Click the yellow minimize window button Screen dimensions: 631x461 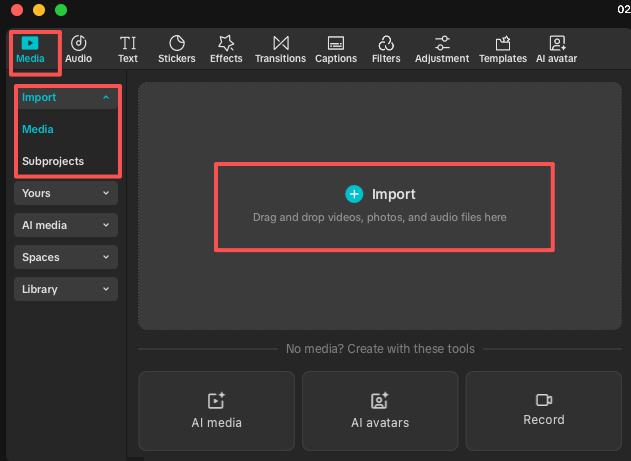coord(39,10)
